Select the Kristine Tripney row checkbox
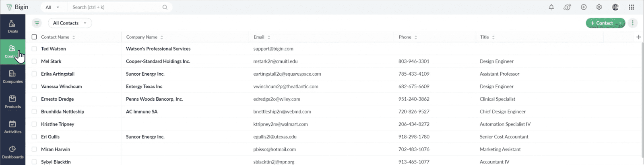644x165 pixels. coord(34,124)
